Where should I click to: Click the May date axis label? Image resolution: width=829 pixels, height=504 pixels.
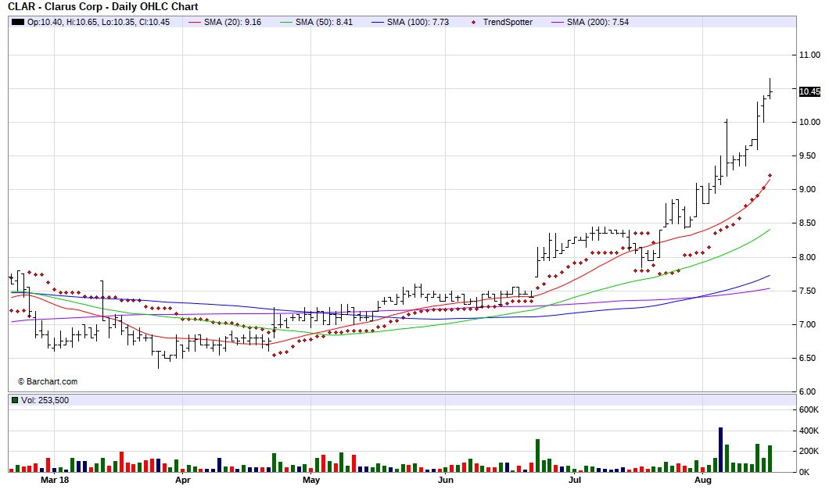pyautogui.click(x=311, y=480)
